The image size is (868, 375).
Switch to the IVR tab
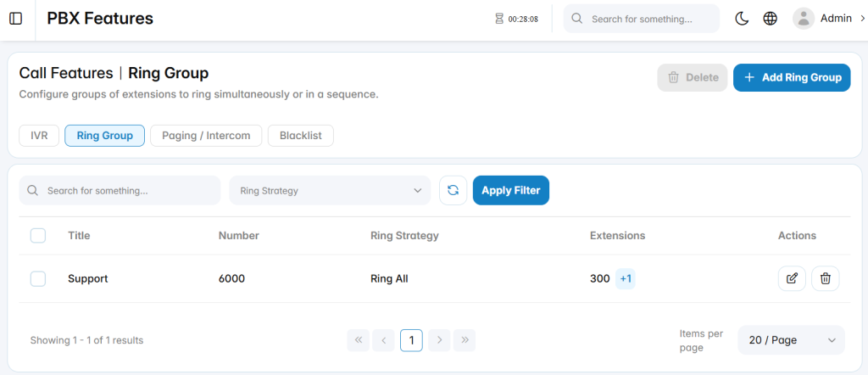[39, 136]
